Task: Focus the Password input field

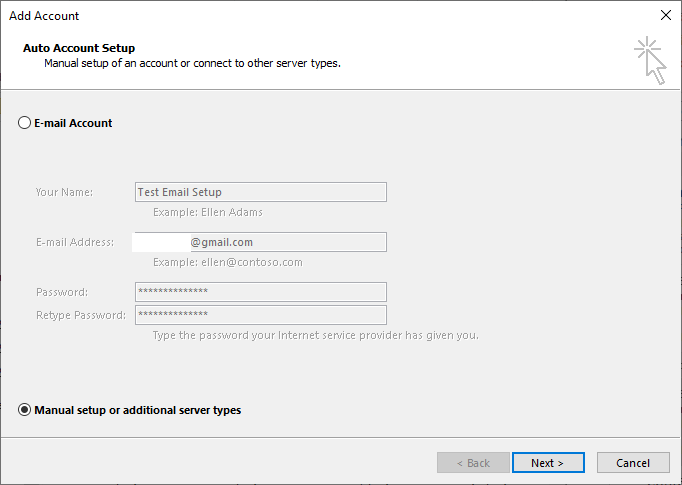Action: pyautogui.click(x=260, y=291)
